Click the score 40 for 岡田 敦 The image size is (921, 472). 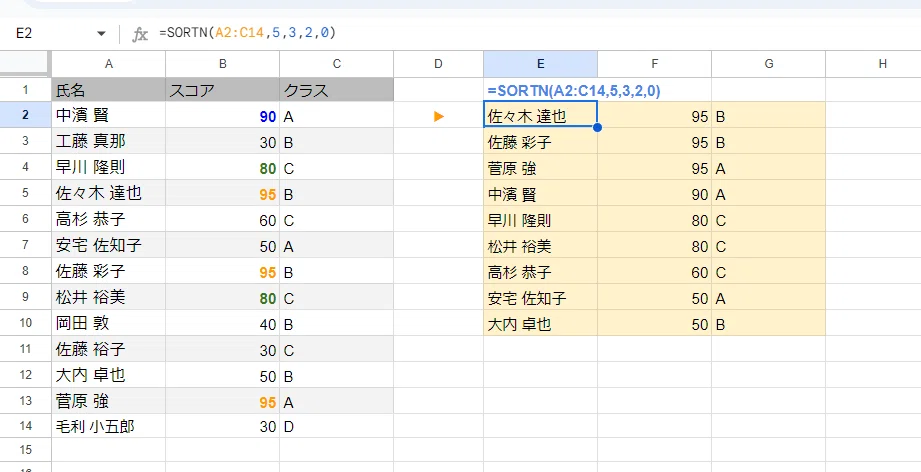click(x=223, y=323)
